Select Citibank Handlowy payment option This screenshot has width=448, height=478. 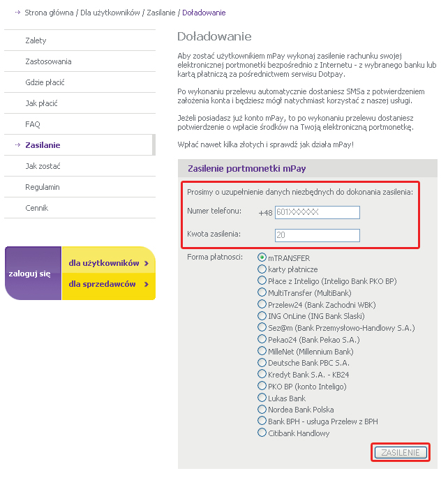pos(262,433)
